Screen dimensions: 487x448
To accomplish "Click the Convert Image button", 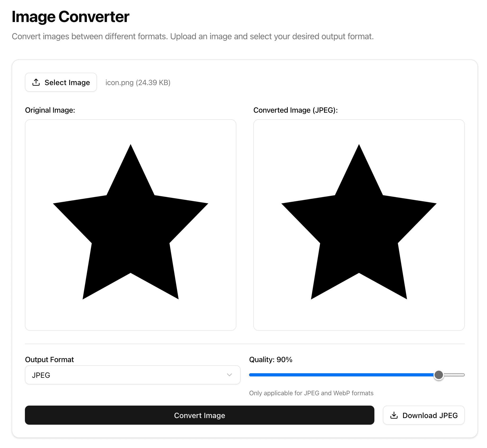I will pos(199,415).
